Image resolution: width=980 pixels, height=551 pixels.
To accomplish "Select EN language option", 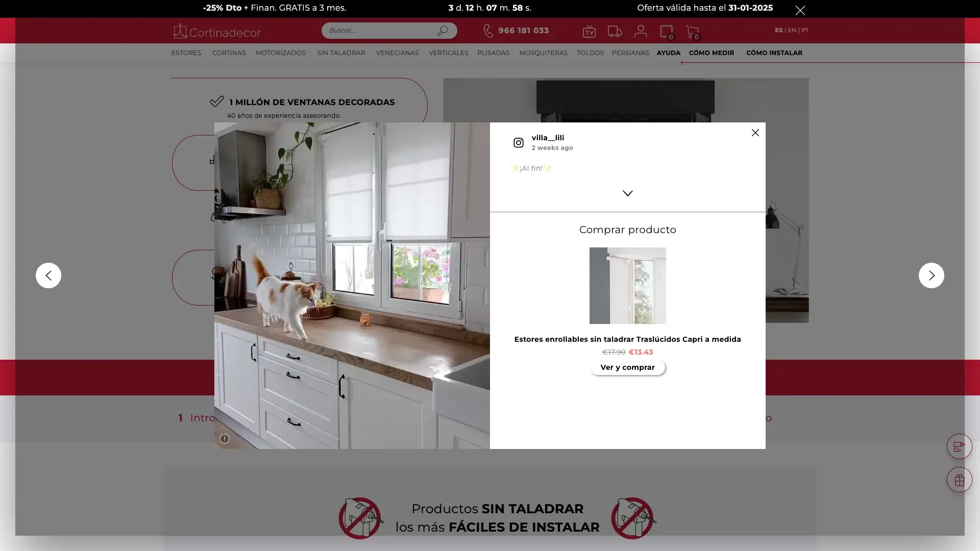I will (792, 30).
